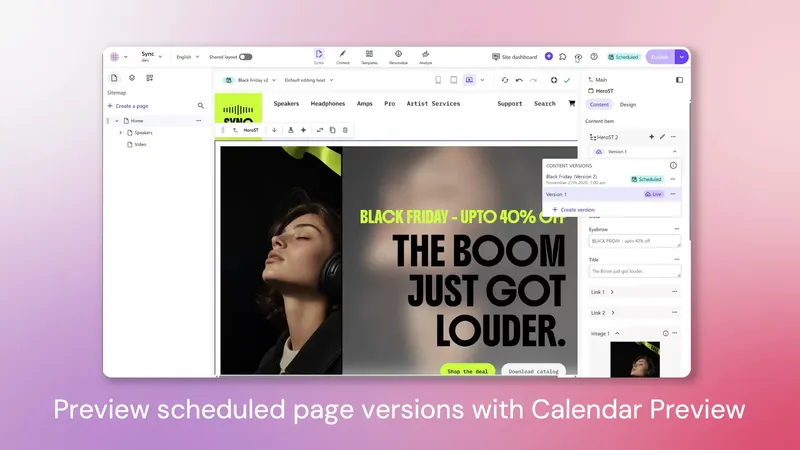Switch to the Design tab
This screenshot has width=800, height=450.
[x=628, y=104]
